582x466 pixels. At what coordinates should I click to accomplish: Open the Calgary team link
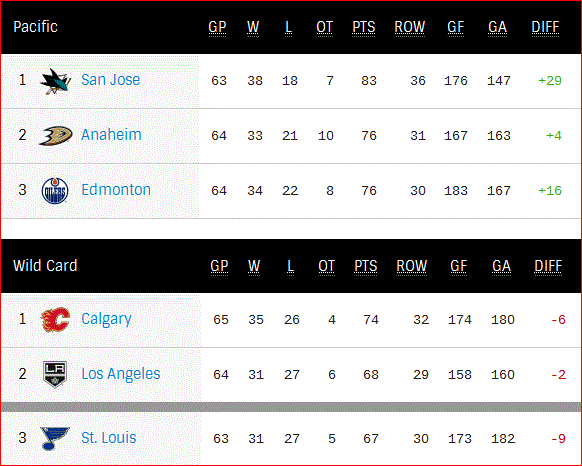pyautogui.click(x=107, y=319)
